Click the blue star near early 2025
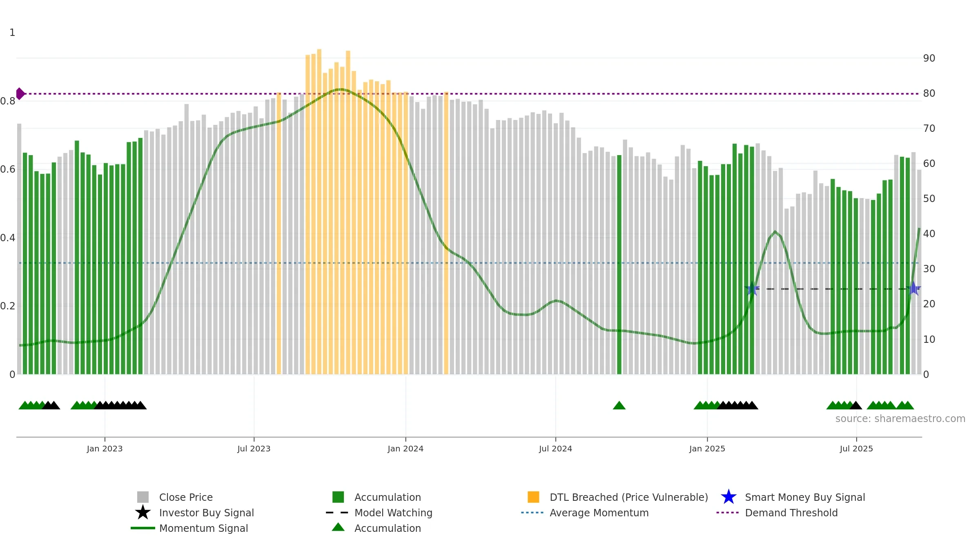The height and width of the screenshot is (551, 980). click(x=752, y=289)
